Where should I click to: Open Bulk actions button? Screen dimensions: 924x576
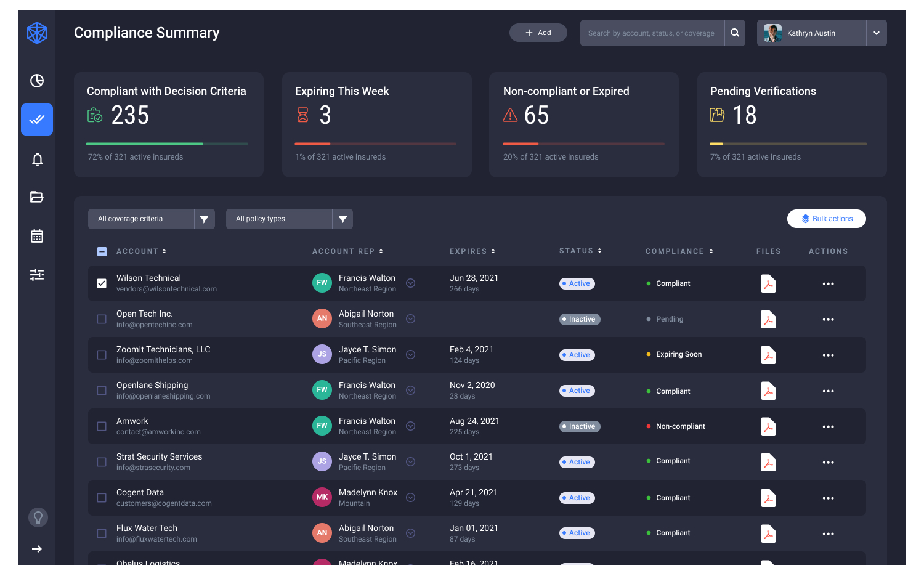tap(827, 219)
